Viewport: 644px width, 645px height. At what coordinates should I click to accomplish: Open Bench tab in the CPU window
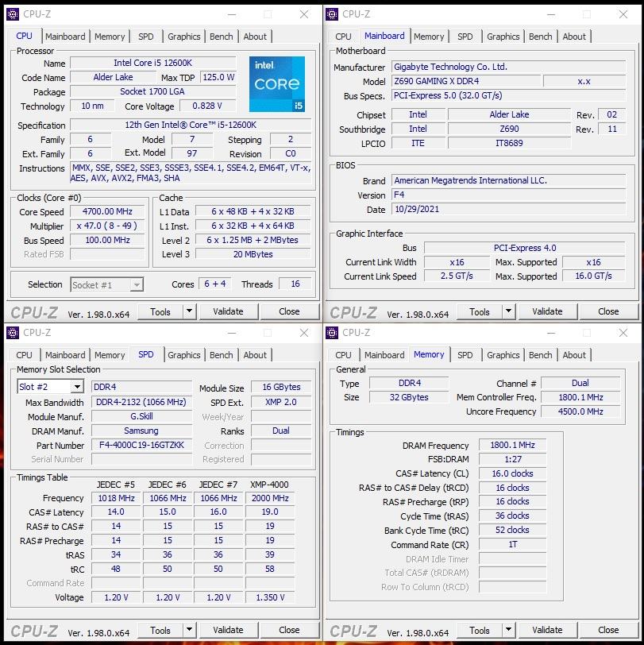[x=222, y=37]
